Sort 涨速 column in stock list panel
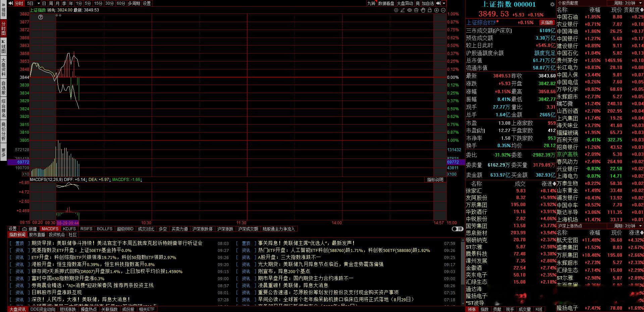The width and height of the screenshot is (644, 312). pos(549,184)
